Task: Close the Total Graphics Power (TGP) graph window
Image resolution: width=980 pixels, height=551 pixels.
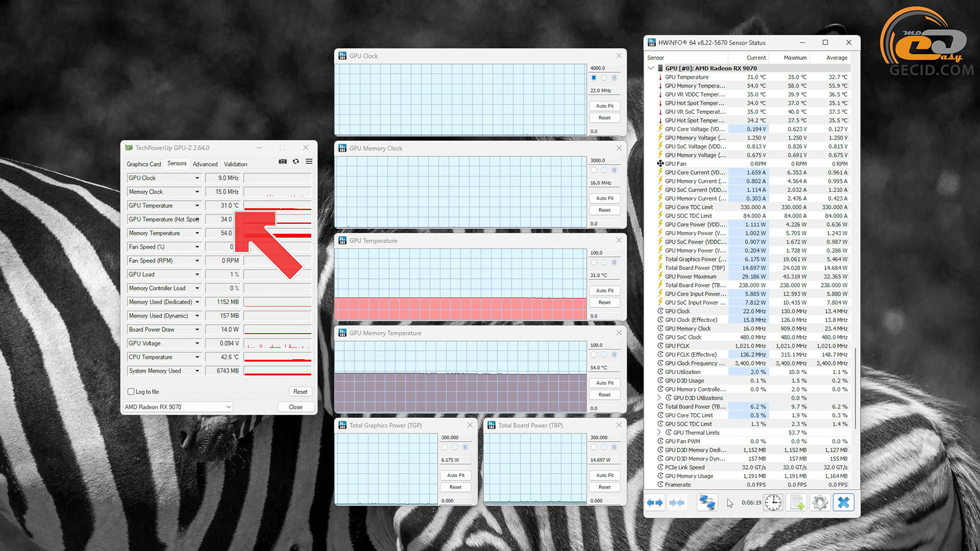Action: (x=470, y=424)
